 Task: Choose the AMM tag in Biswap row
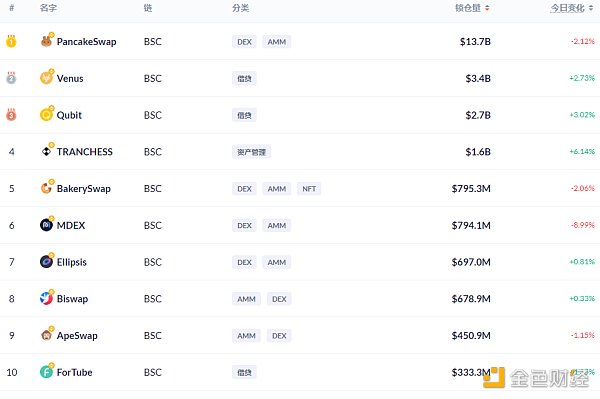coord(246,299)
